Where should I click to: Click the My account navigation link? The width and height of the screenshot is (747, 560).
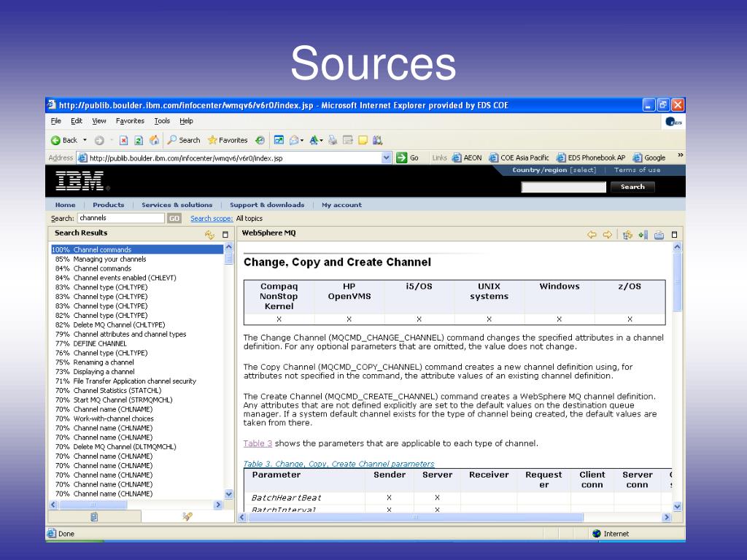click(x=341, y=205)
